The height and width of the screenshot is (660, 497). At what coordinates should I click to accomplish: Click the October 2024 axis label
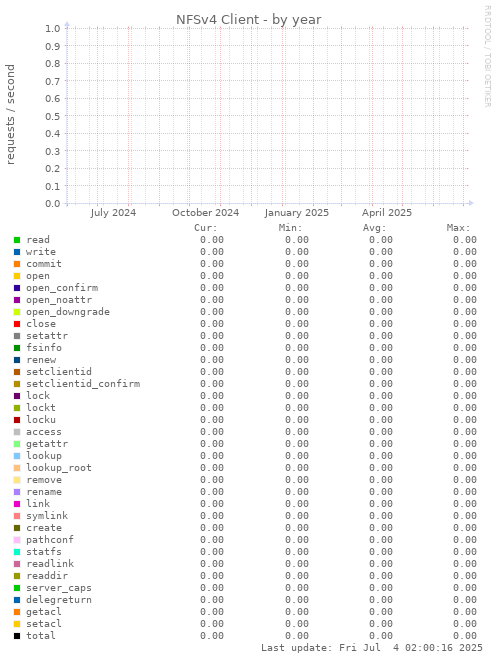[x=205, y=213]
